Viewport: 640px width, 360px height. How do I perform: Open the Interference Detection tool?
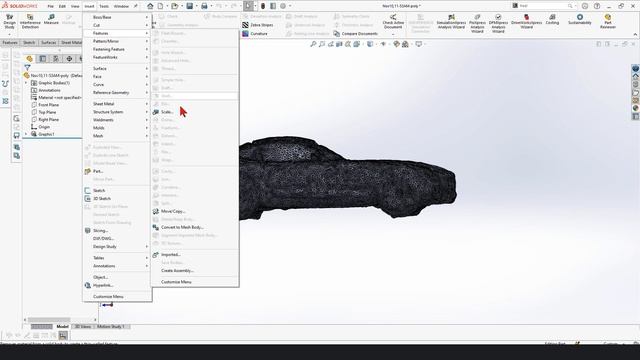point(30,21)
